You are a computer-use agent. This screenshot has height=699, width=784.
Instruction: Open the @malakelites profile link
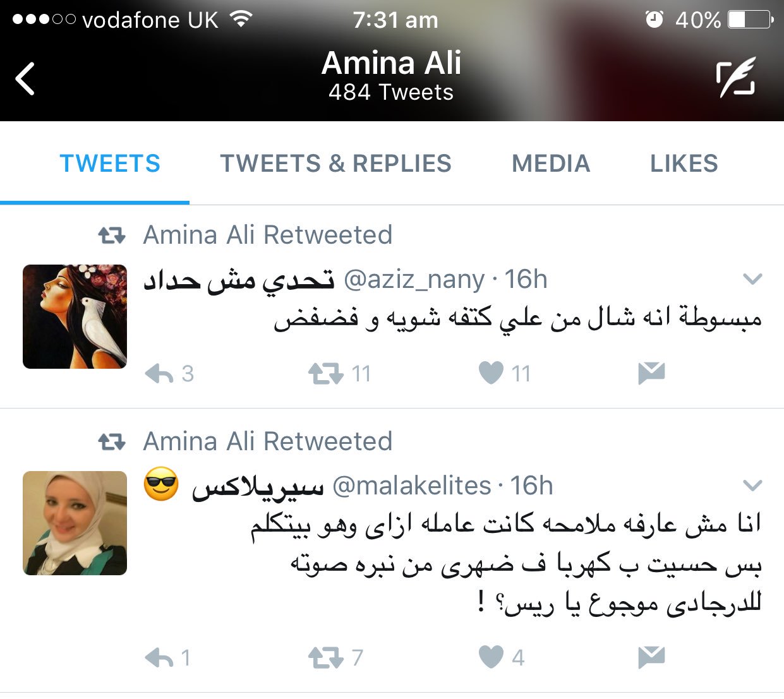[411, 486]
